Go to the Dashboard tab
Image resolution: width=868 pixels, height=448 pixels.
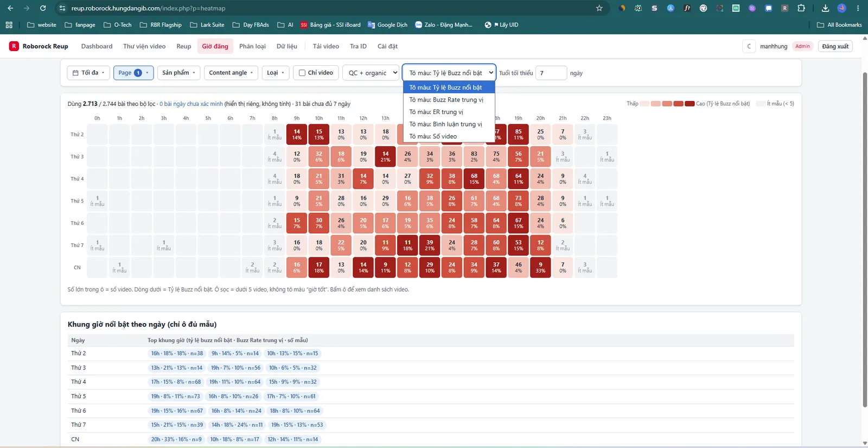tap(97, 46)
